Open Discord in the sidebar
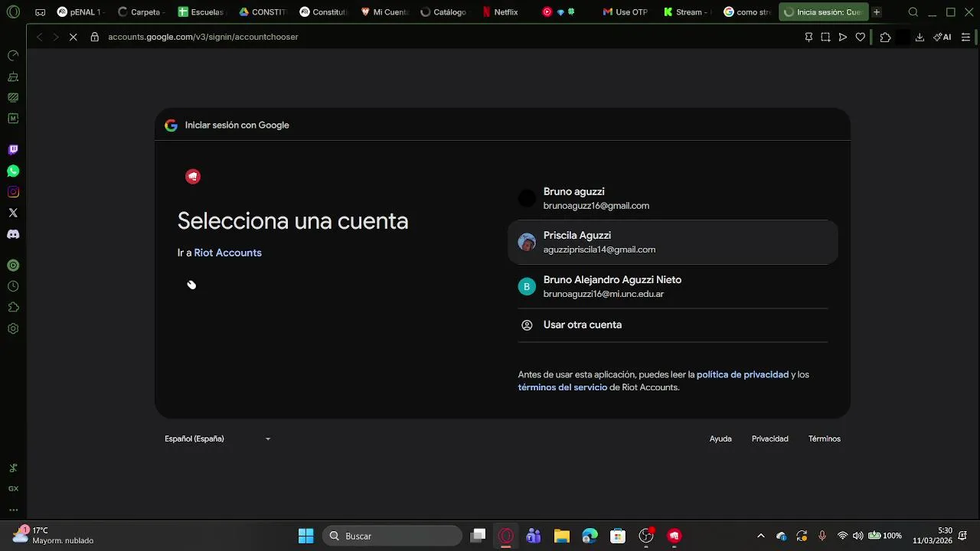The height and width of the screenshot is (551, 980). coord(13,234)
